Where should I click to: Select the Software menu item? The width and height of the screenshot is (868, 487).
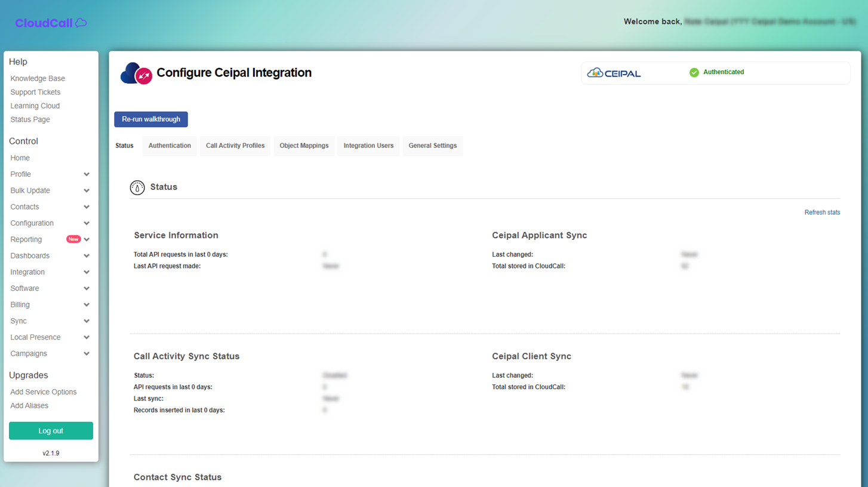point(24,288)
